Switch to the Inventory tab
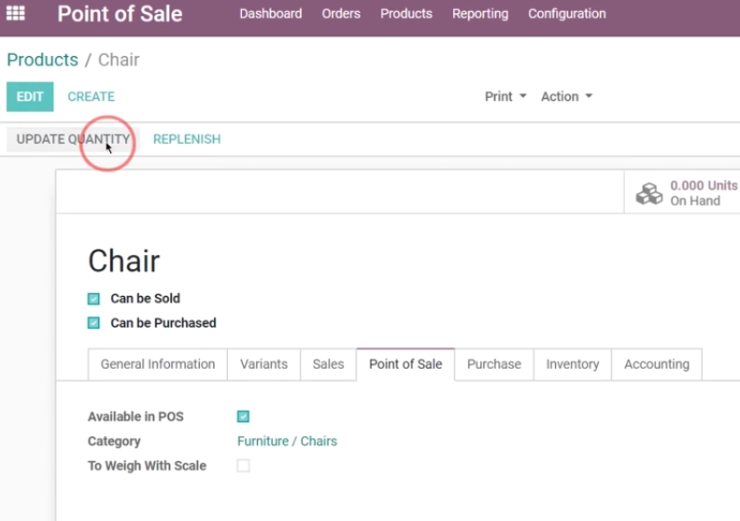 pos(572,364)
